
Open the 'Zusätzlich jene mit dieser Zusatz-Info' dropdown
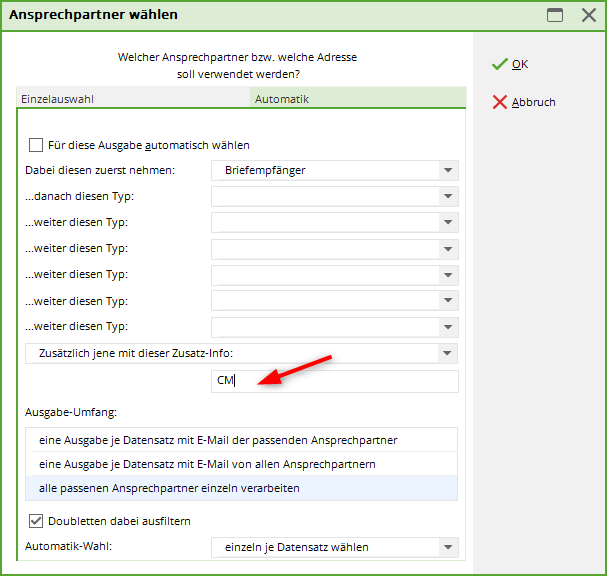[447, 353]
